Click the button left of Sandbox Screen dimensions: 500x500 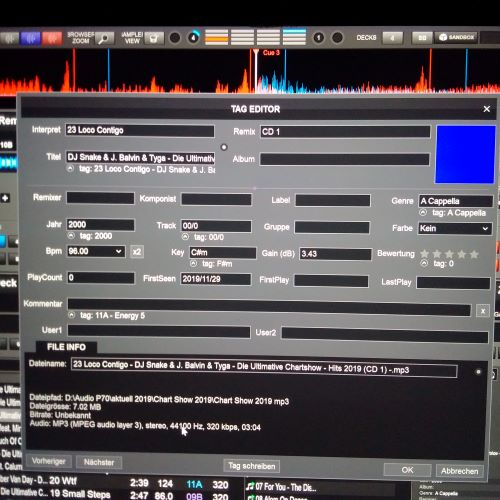pyautogui.click(x=422, y=38)
